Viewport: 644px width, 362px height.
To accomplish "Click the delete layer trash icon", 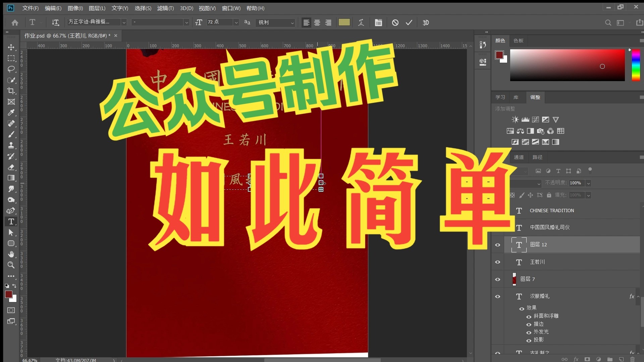I will [x=633, y=359].
